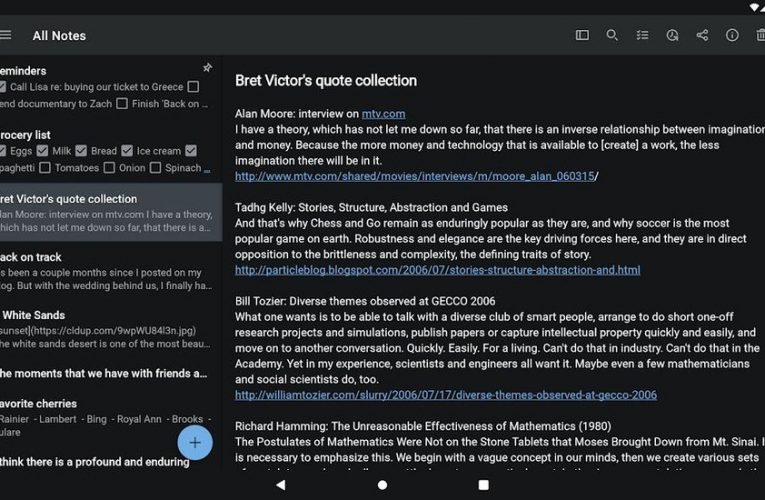This screenshot has width=765, height=500.
Task: Open the Grocery list note
Action: (x=111, y=151)
